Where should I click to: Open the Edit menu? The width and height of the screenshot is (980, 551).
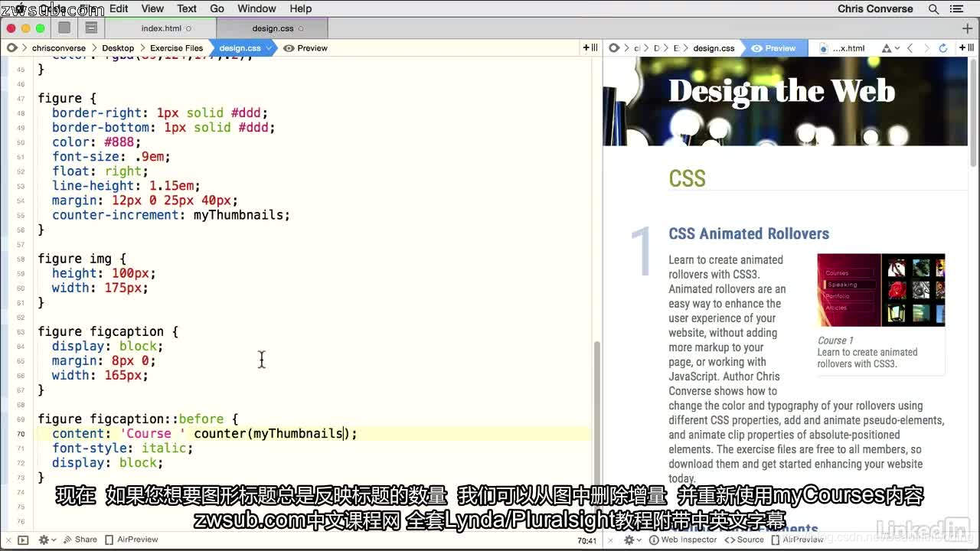tap(119, 8)
